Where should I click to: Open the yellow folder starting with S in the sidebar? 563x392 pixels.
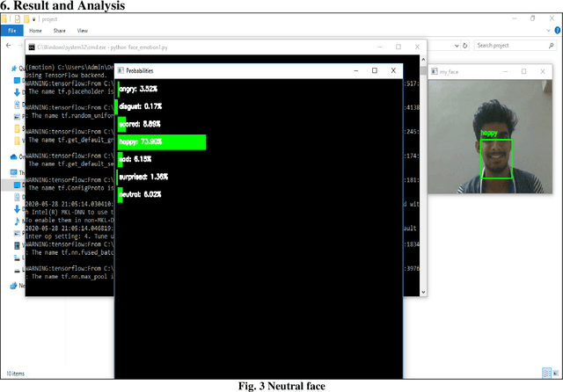[17, 128]
